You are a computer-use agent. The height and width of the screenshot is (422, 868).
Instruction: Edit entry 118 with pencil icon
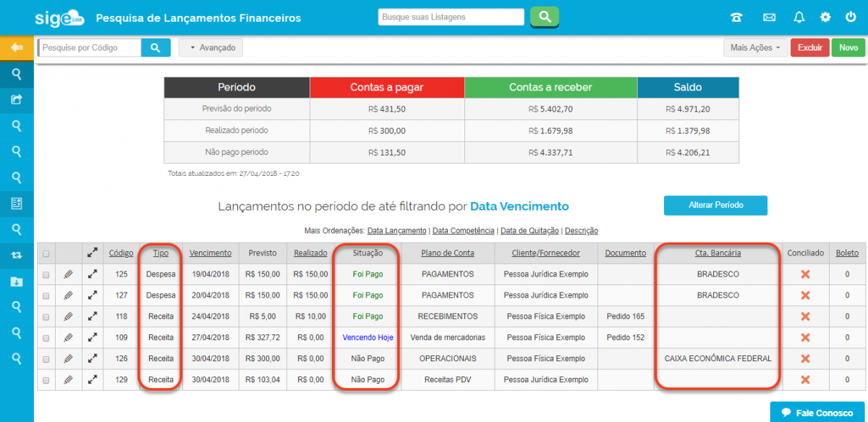point(68,316)
